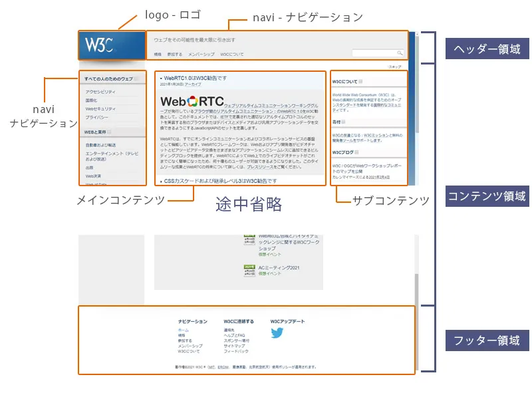Click the Twitter bird icon in footer
532x399 pixels.
(277, 334)
